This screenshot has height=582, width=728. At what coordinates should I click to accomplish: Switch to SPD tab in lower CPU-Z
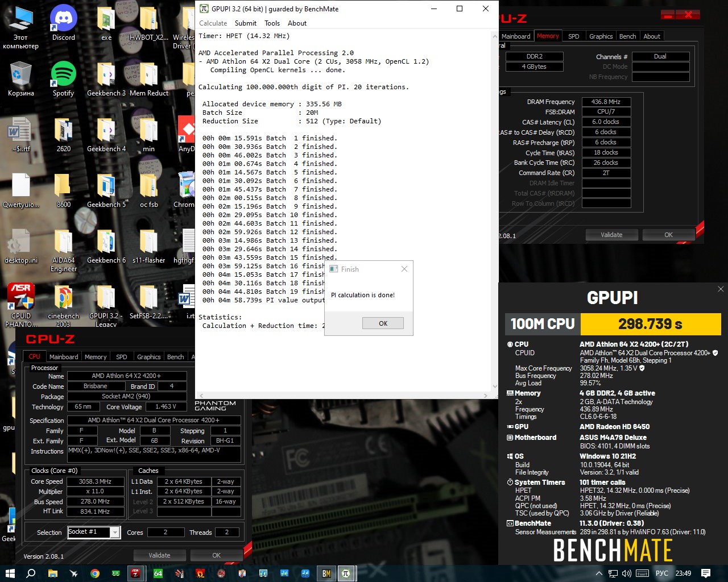pyautogui.click(x=122, y=357)
